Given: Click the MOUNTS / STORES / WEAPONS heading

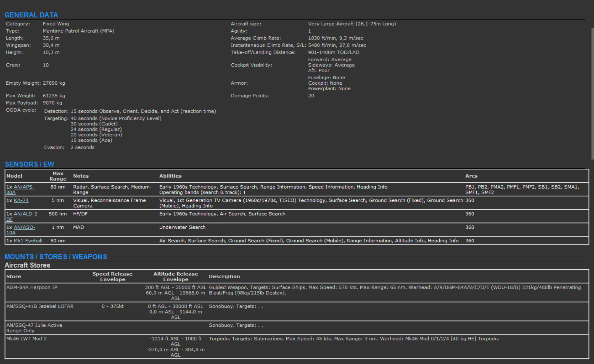Looking at the screenshot, I should pos(56,257).
